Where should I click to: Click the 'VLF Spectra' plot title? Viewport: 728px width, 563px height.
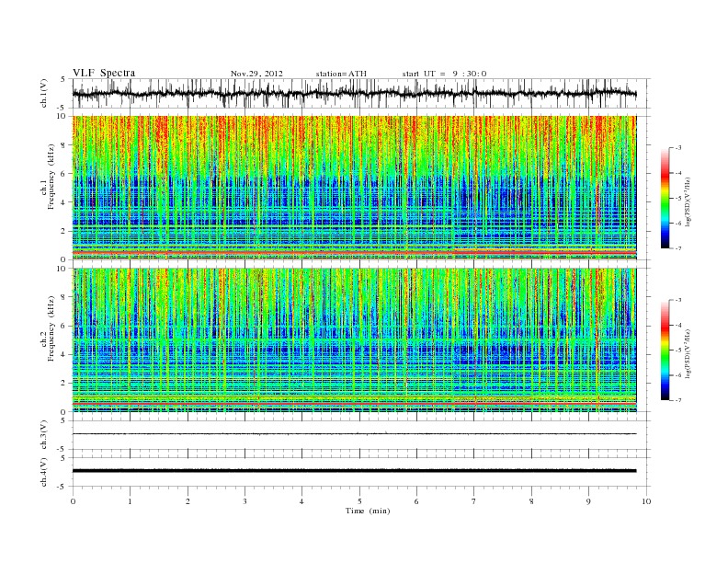coord(104,73)
